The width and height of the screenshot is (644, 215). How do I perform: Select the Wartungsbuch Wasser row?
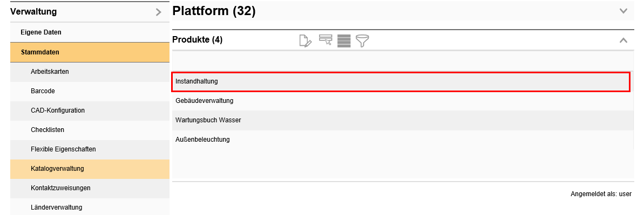(x=403, y=120)
